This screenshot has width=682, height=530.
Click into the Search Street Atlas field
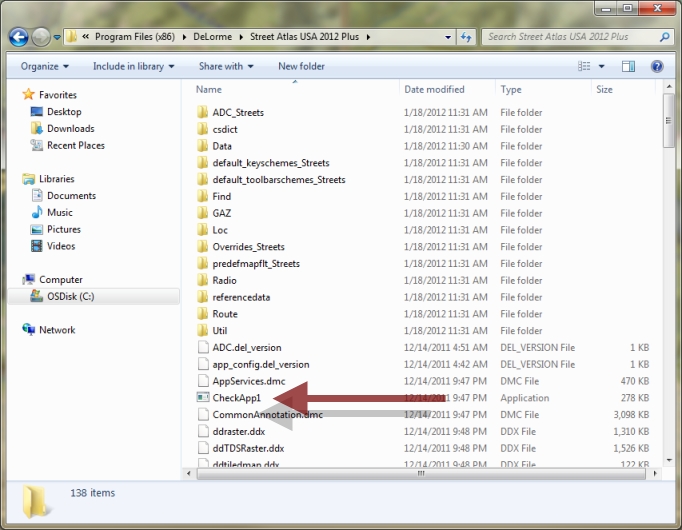[576, 37]
